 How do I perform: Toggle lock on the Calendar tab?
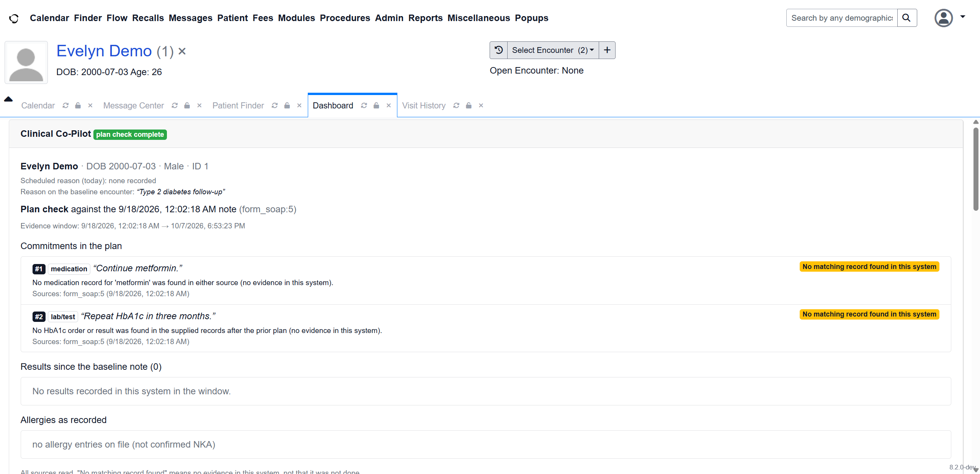pyautogui.click(x=78, y=105)
